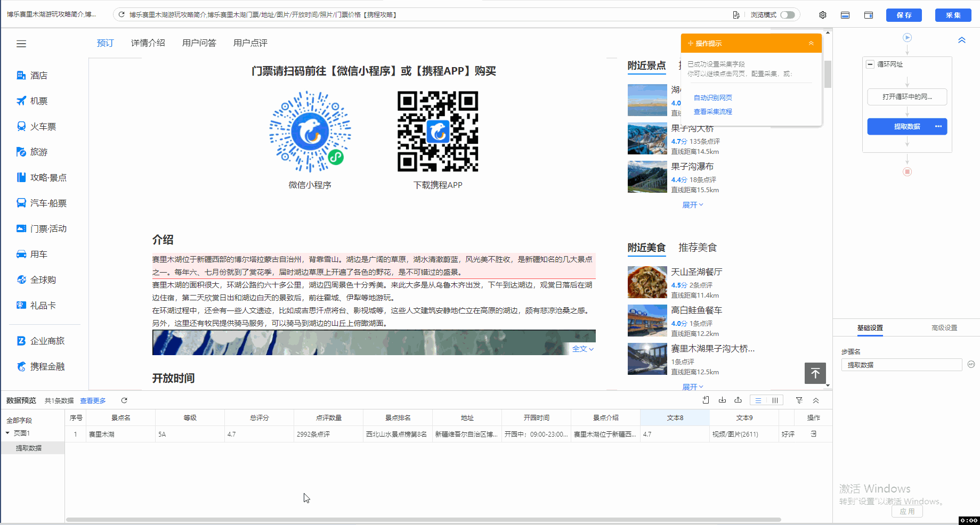Screen dimensions: 980x525
Task: Toggle the 浏览模式 browse mode switch
Action: [788, 15]
